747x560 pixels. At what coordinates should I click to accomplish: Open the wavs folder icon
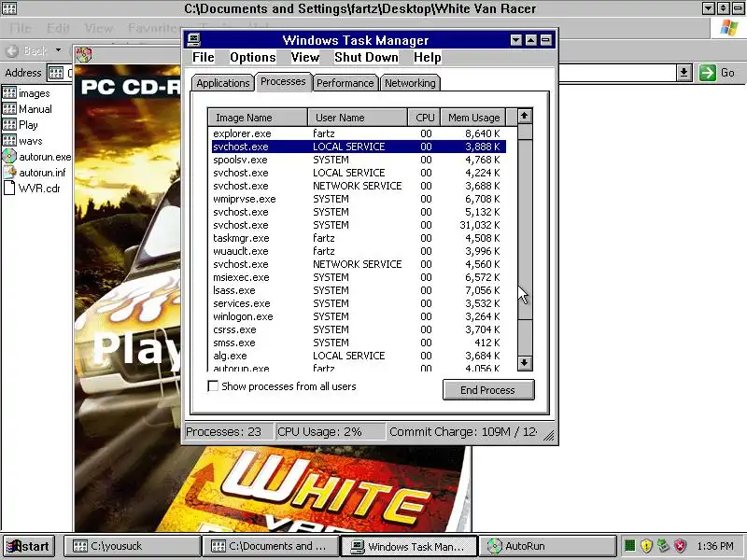coord(9,141)
